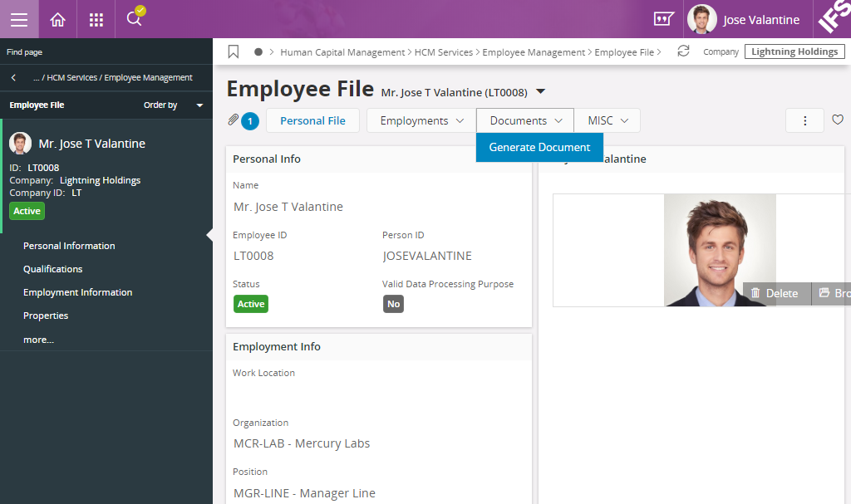Refresh the page with the reload icon

pyautogui.click(x=683, y=51)
